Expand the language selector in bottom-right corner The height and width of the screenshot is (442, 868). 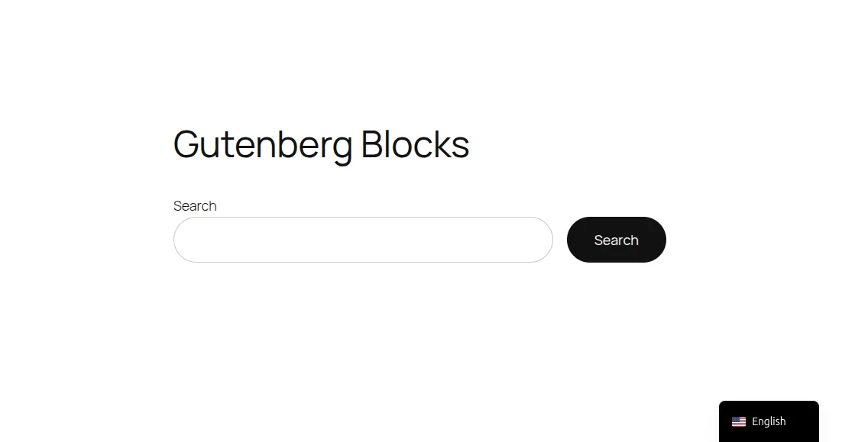[768, 421]
